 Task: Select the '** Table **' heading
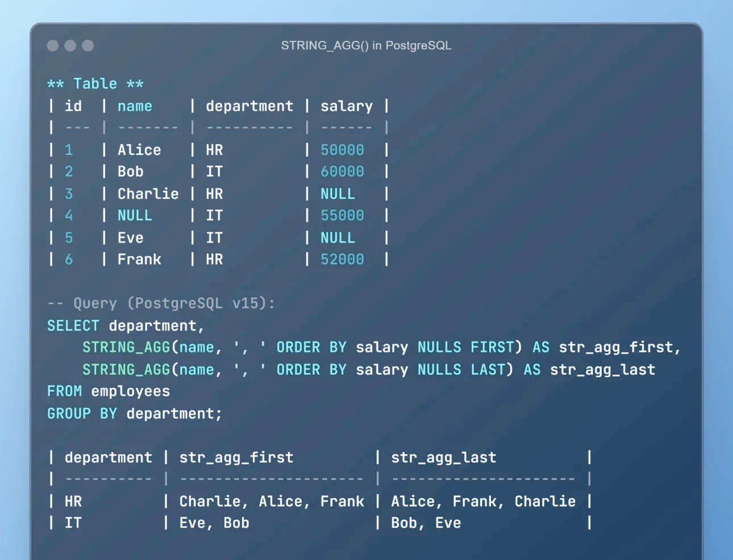point(95,84)
